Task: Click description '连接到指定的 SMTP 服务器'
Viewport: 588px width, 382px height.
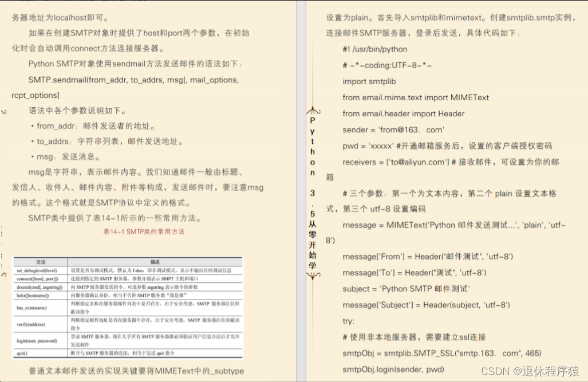Action: click(155, 279)
